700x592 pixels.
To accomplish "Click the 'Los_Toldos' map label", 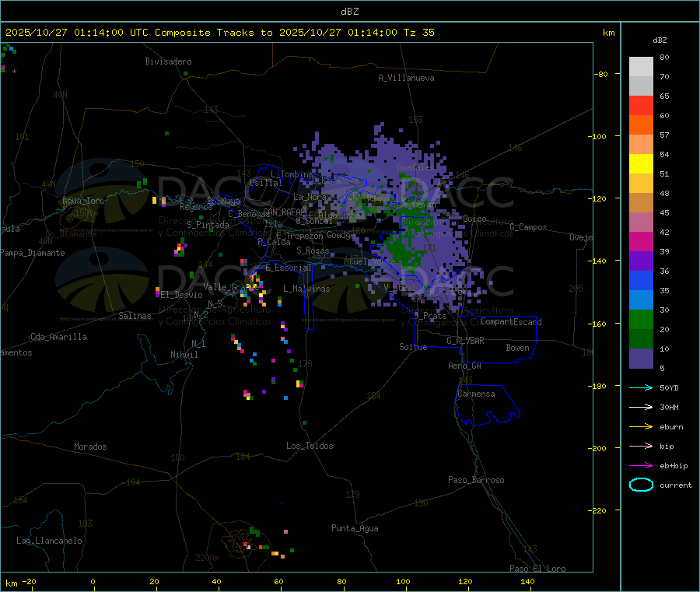I will click(x=310, y=446).
